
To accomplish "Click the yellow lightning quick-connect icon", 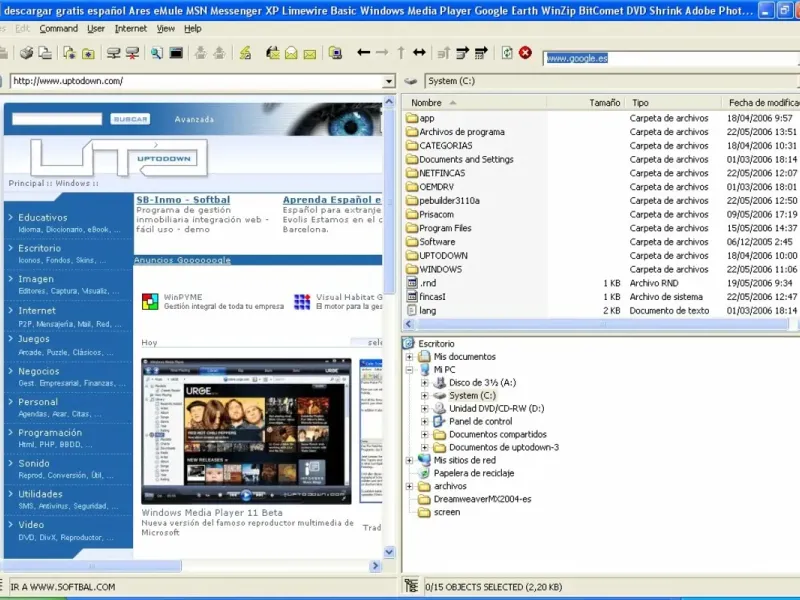I will click(245, 53).
